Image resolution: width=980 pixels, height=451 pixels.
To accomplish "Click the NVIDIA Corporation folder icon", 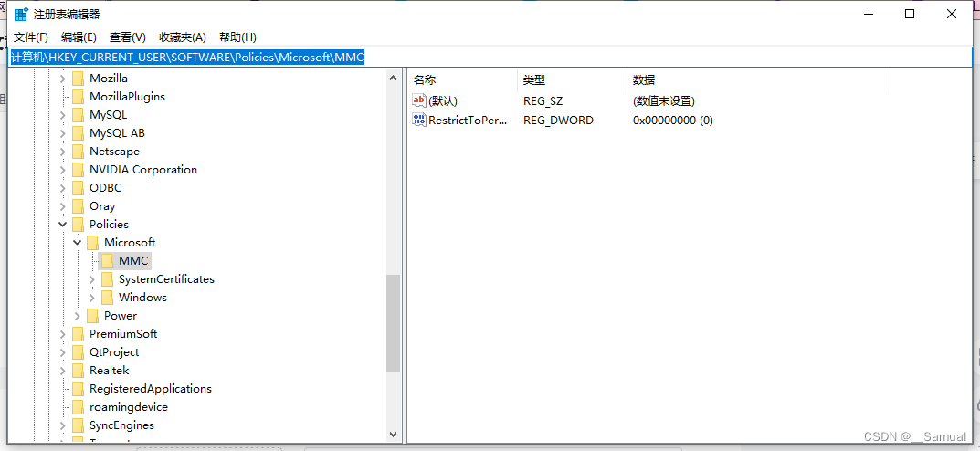I will point(78,170).
